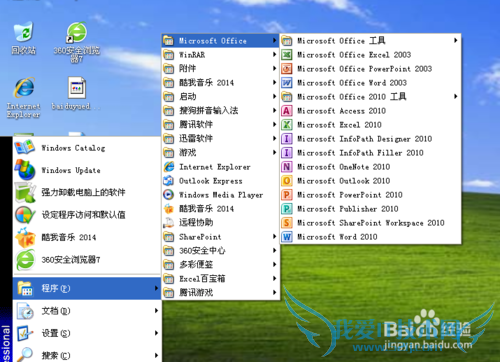Screen dimensions: 500x362
Task: Click Microsoft Outlook 2010 icon
Action: click(287, 181)
